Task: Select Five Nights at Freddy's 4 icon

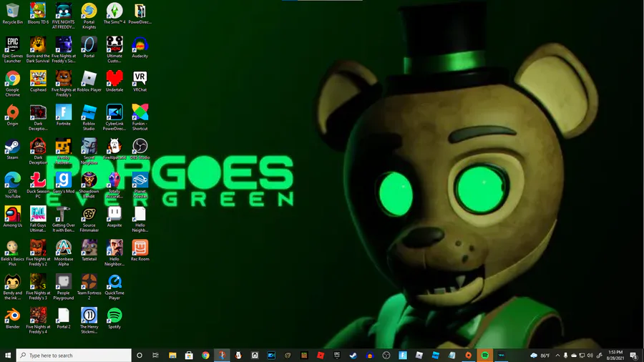Action: click(38, 321)
